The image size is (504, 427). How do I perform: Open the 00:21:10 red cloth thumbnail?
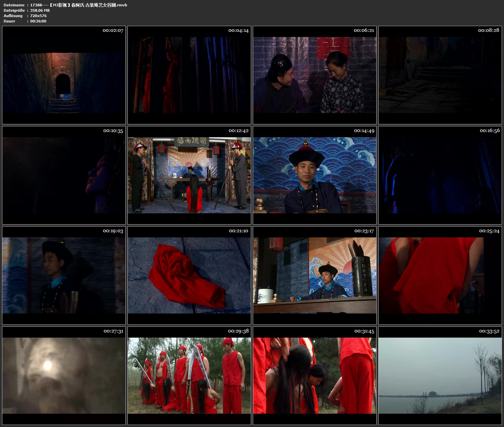(x=189, y=276)
